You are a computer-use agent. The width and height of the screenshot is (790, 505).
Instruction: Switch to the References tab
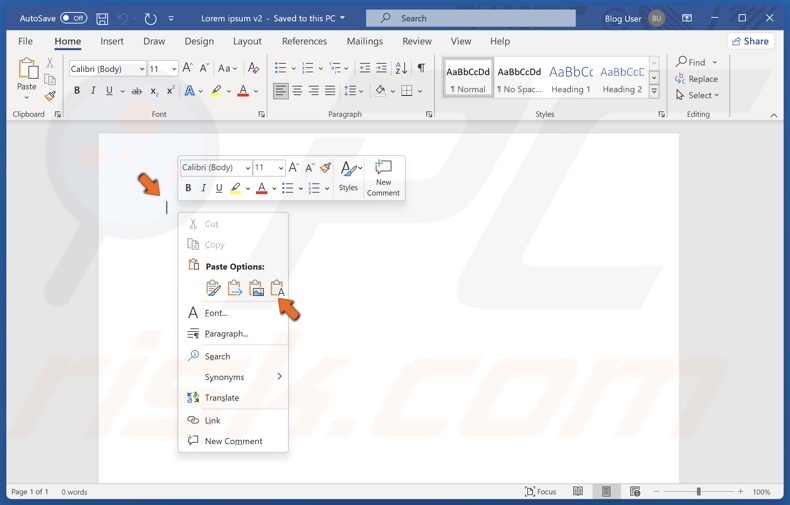(304, 41)
